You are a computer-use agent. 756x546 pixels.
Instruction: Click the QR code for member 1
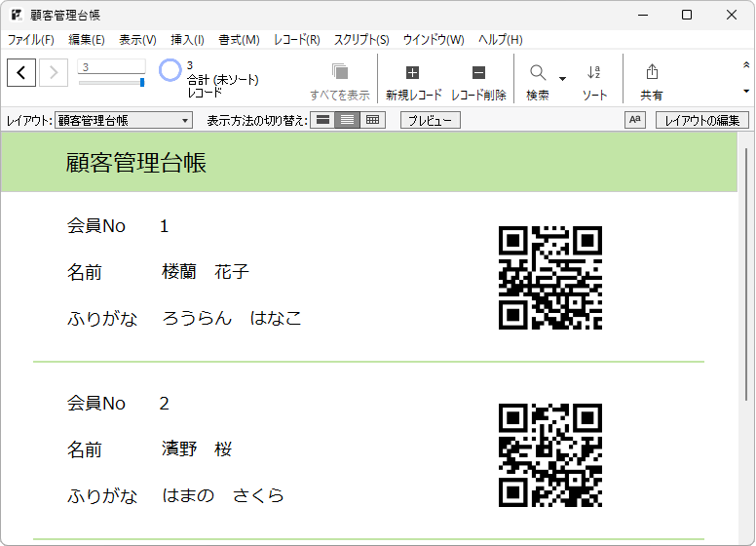click(550, 278)
